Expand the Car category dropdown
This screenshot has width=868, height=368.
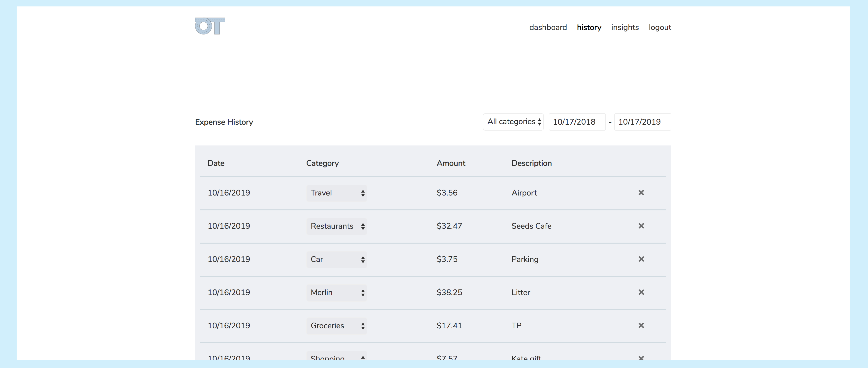coord(336,259)
